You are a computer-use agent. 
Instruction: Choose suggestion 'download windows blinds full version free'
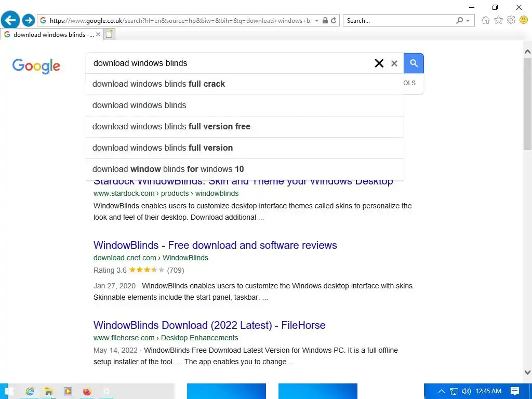click(x=244, y=127)
